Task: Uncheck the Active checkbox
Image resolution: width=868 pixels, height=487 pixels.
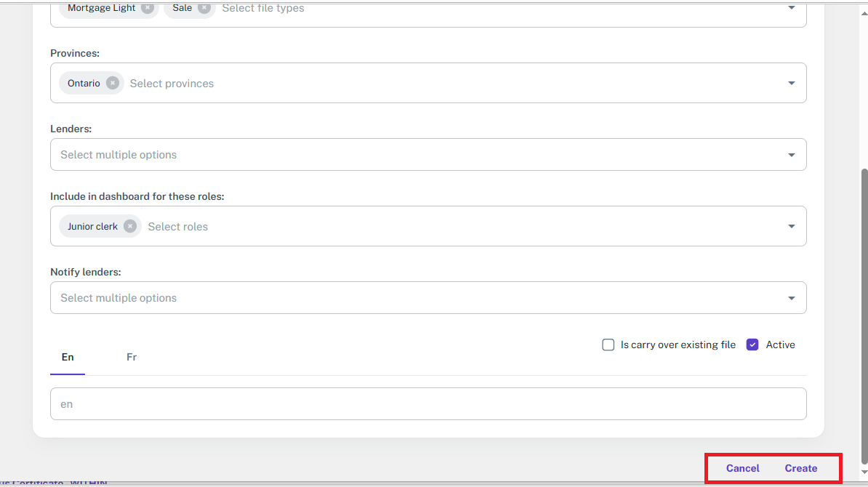Action: 752,345
